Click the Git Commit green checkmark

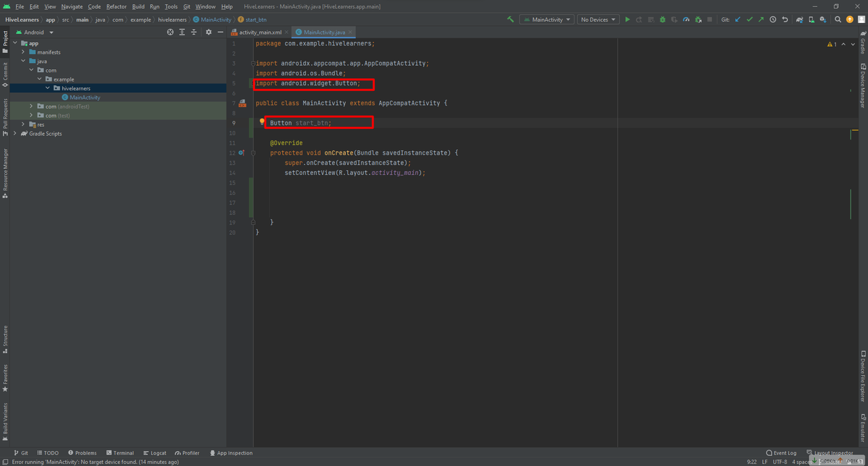click(x=749, y=20)
